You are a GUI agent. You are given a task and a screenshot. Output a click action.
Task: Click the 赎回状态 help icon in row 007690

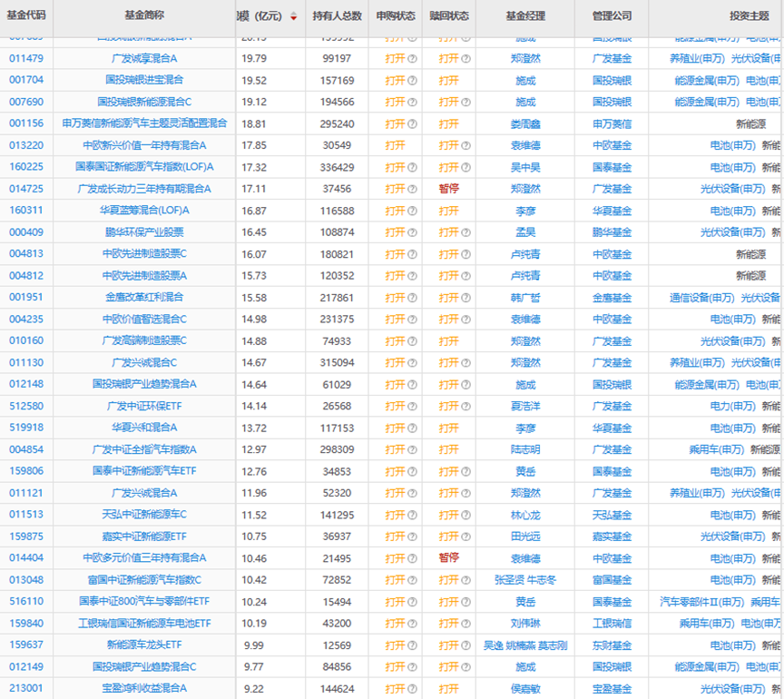465,102
